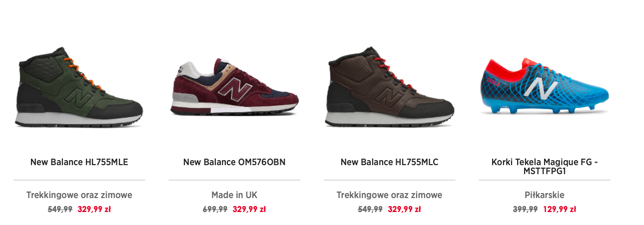644x225 pixels.
Task: Click the 129,99 zł sale price
Action: tap(560, 210)
